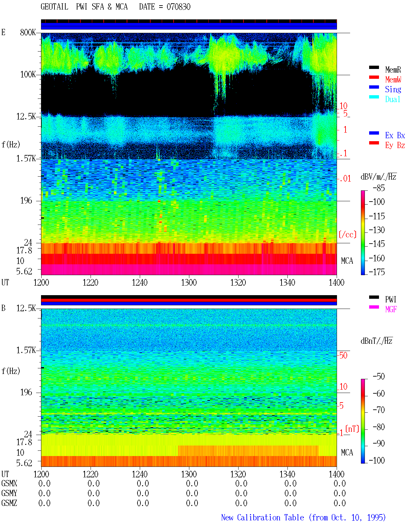Click the magenta MGF legend swatch
This screenshot has height=523, width=420.
[x=374, y=307]
